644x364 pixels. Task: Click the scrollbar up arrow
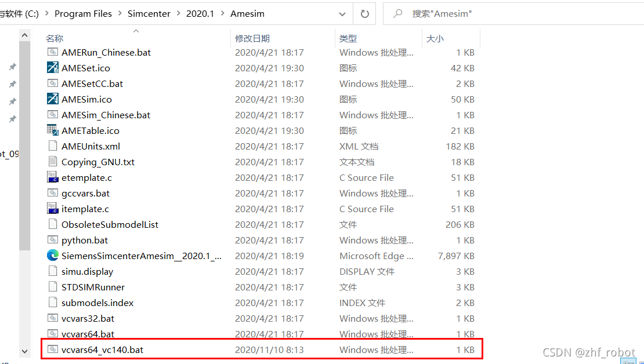(x=24, y=35)
